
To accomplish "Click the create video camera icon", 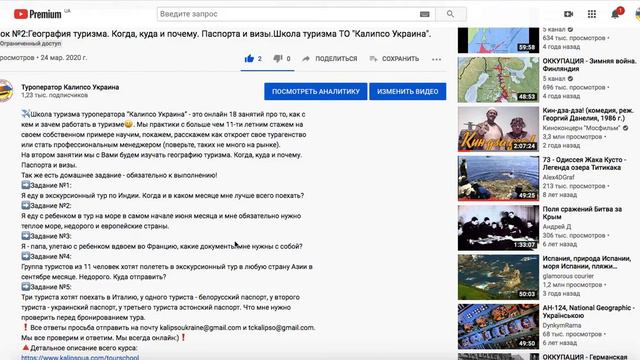I will 568,14.
